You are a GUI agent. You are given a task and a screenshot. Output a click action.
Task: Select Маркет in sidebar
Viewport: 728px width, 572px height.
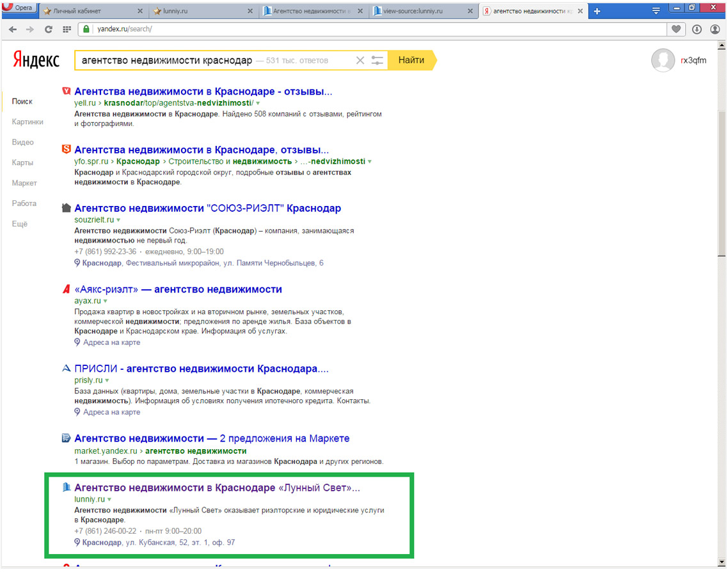[24, 183]
